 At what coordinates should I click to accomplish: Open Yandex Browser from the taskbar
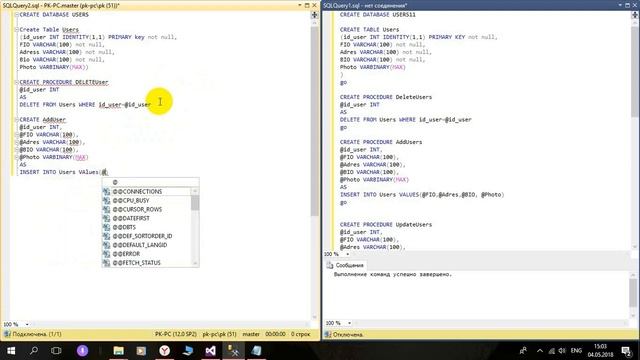164,351
